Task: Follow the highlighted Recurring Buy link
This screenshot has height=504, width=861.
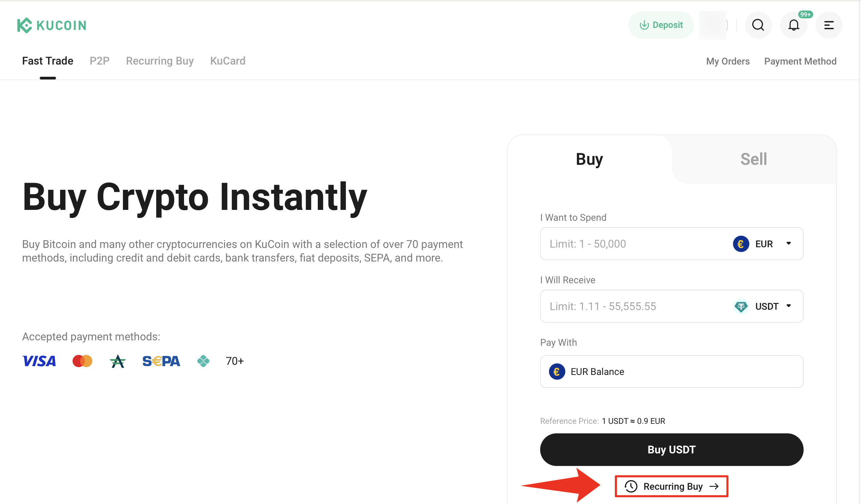Action: [x=671, y=486]
